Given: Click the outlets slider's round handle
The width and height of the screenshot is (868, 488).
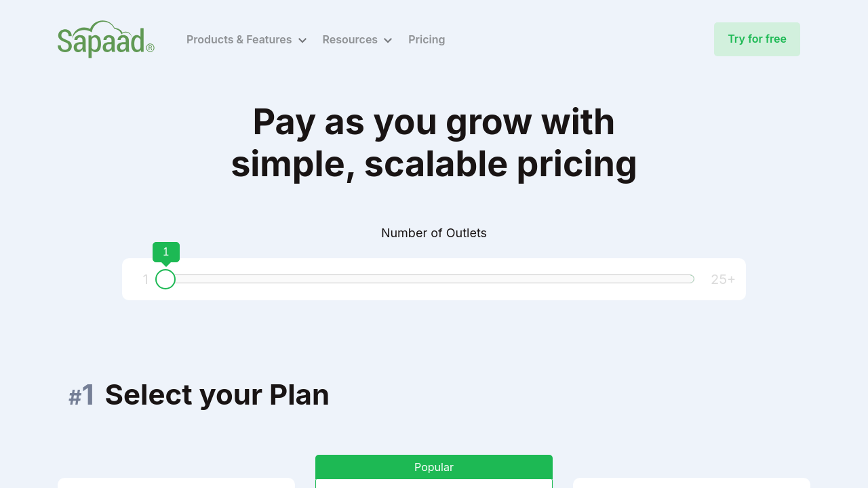Looking at the screenshot, I should point(165,279).
